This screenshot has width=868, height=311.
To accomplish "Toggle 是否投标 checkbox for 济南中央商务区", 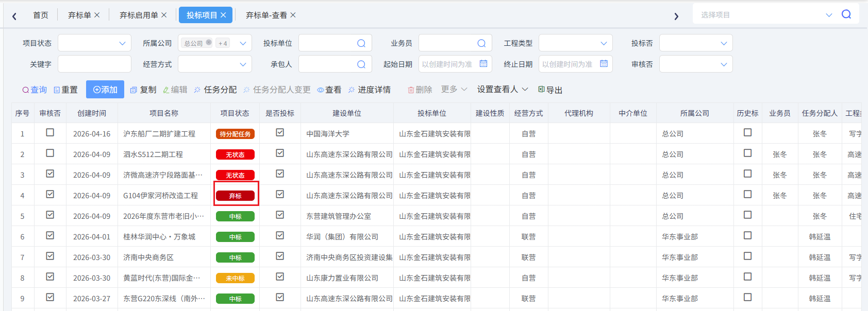I will (x=280, y=256).
